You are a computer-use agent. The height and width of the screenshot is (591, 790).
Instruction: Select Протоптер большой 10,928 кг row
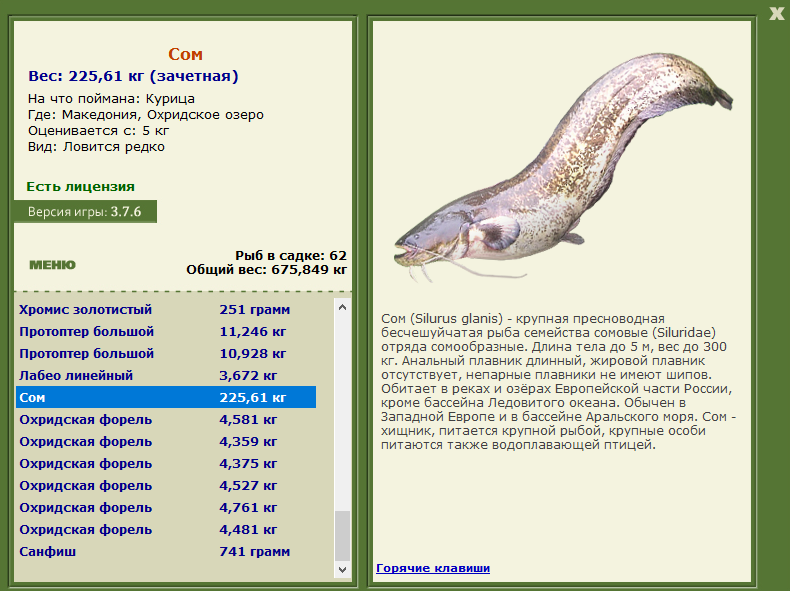click(166, 354)
